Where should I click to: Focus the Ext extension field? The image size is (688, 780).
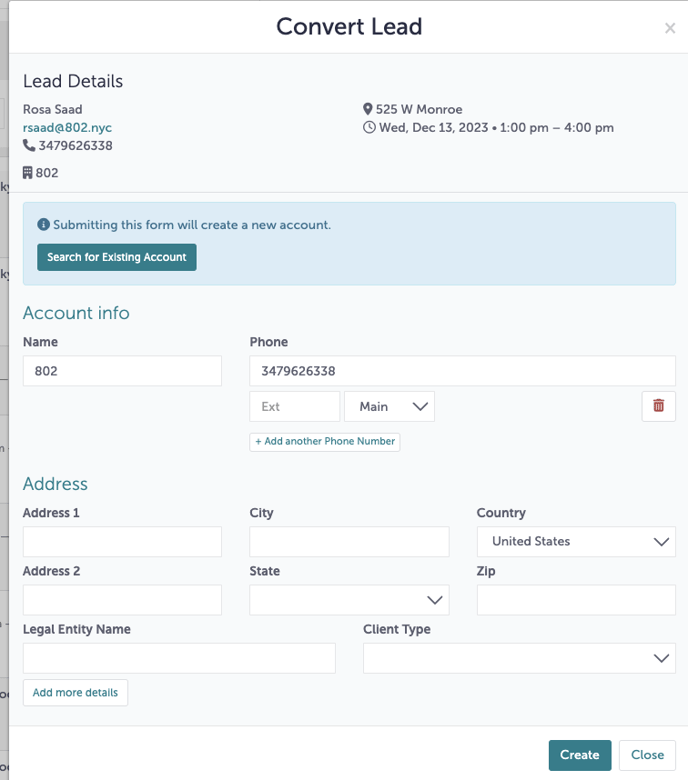click(294, 406)
